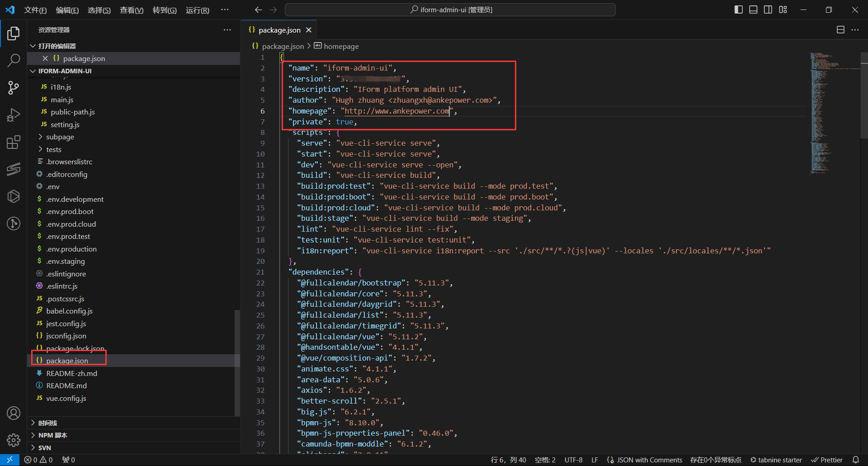Open the Manage gear settings icon
Image resolution: width=868 pixels, height=466 pixels.
pos(14,440)
